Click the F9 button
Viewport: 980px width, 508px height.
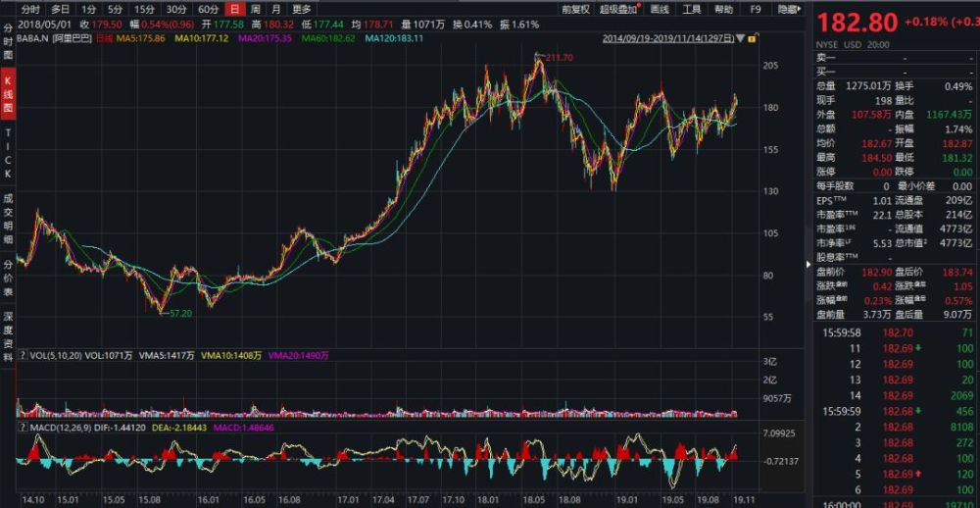pyautogui.click(x=755, y=10)
